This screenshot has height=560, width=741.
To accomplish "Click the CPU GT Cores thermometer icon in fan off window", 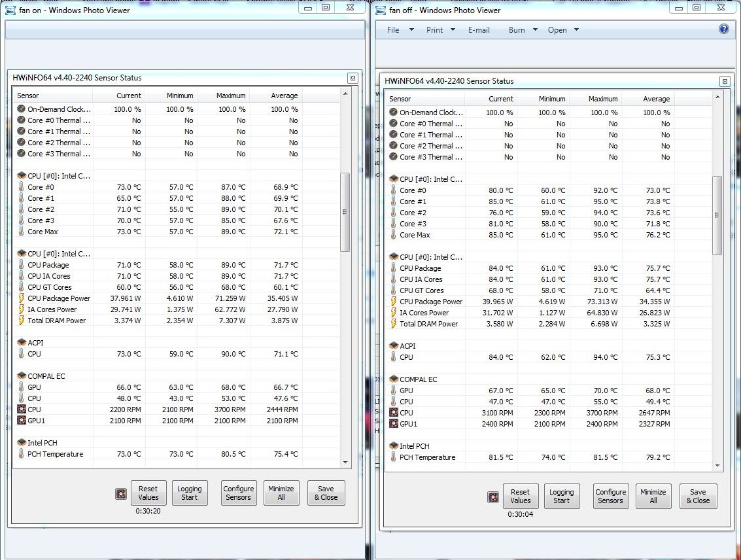I will click(393, 290).
